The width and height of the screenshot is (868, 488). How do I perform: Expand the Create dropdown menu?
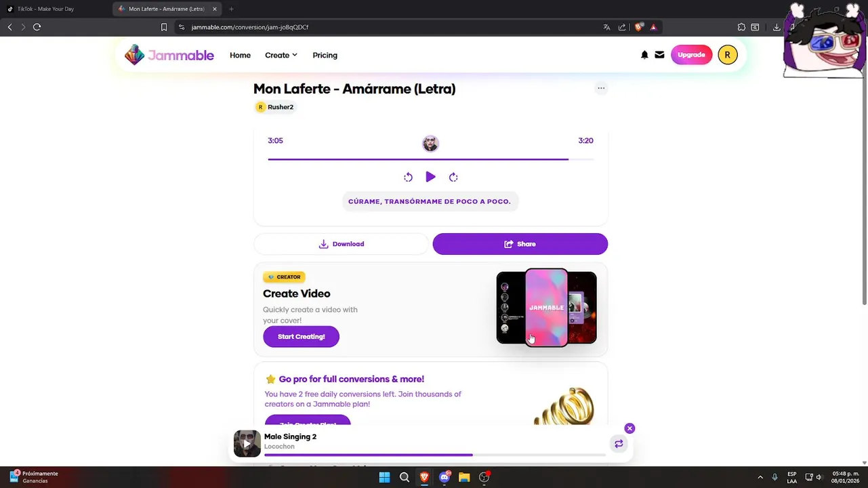[281, 55]
